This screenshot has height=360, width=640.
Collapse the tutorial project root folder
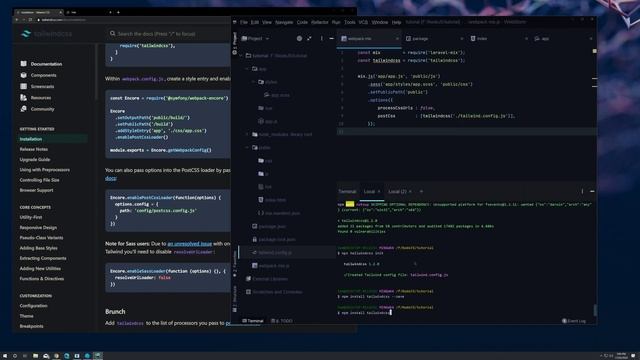point(241,56)
